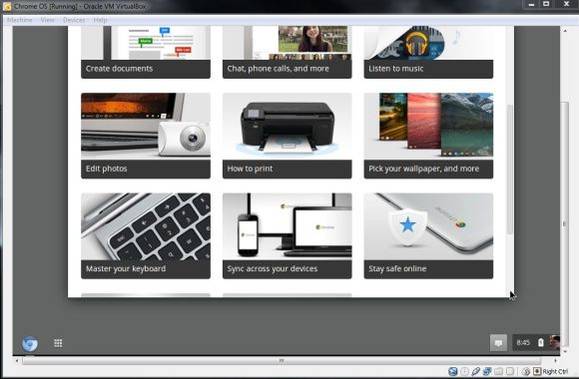Open the Create documents card

[x=146, y=52]
